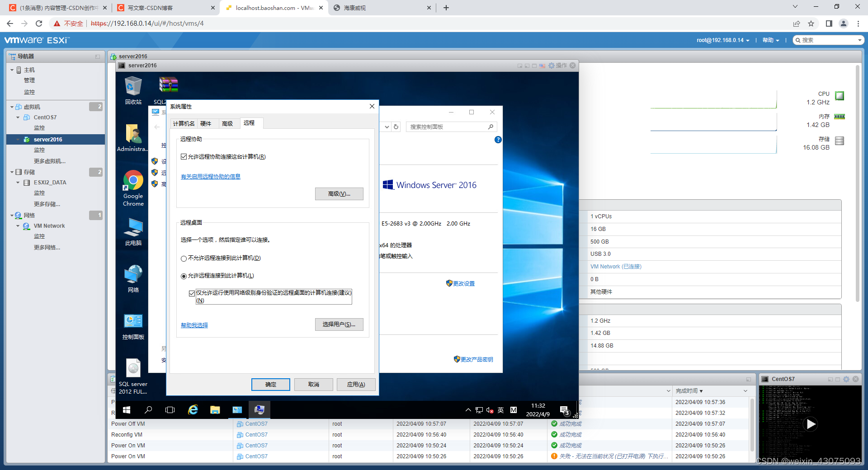Click the 高级(V)... button
868x470 pixels.
(339, 194)
